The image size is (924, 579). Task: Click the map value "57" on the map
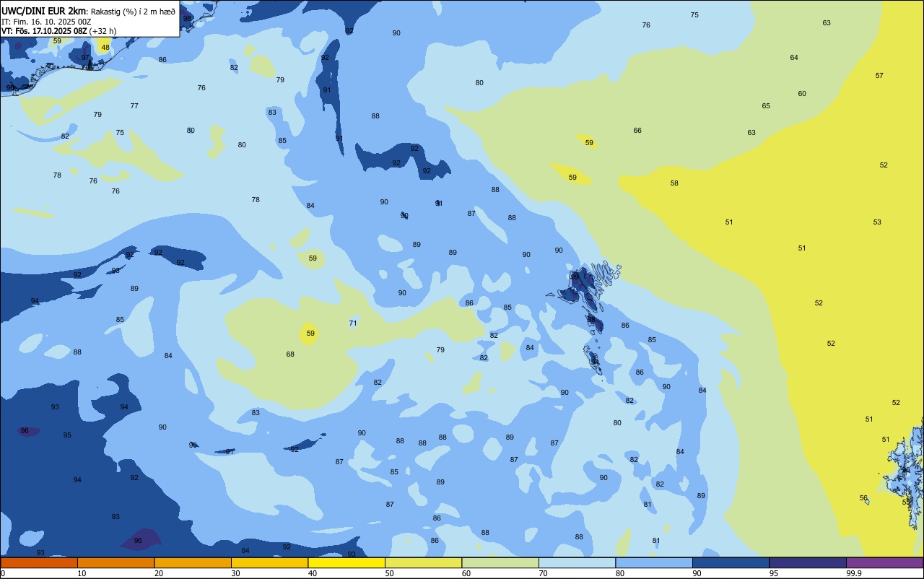[x=879, y=76]
